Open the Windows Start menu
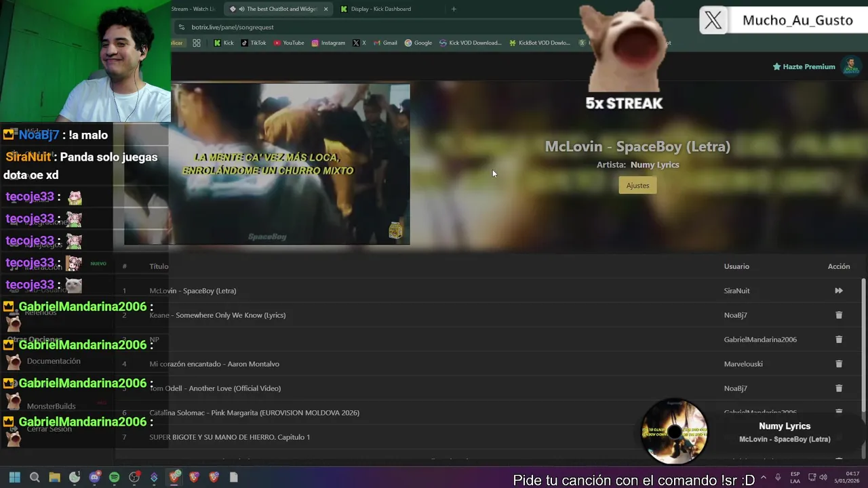 [x=15, y=477]
